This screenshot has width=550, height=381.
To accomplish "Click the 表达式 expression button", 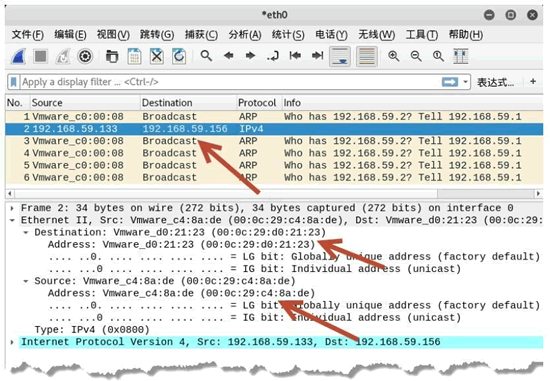I will pos(495,82).
